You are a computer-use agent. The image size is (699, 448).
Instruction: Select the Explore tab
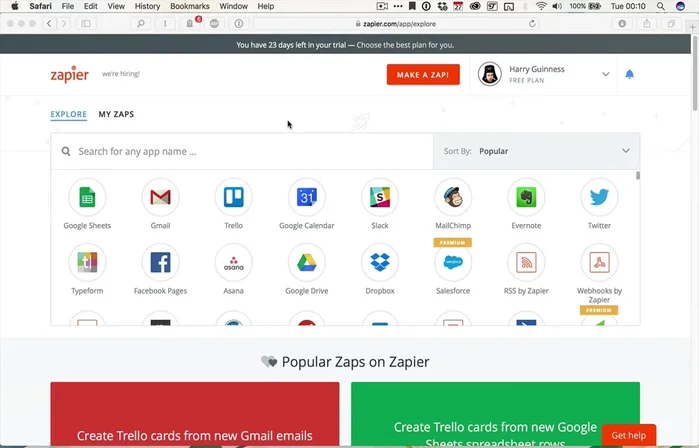point(68,114)
